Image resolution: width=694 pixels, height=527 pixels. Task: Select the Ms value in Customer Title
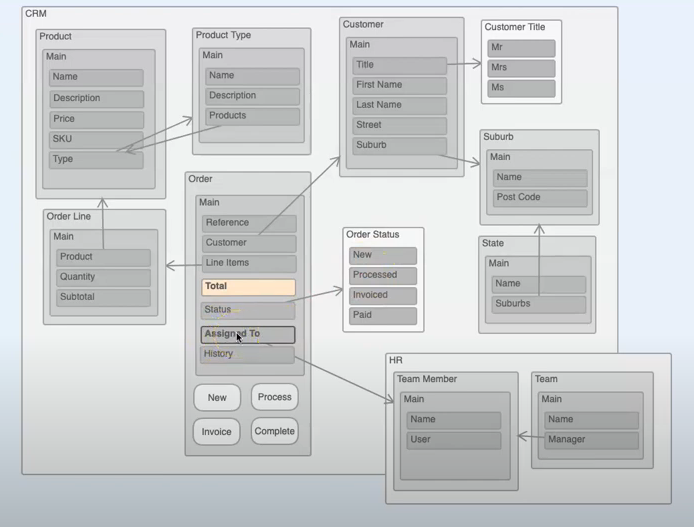(x=521, y=88)
